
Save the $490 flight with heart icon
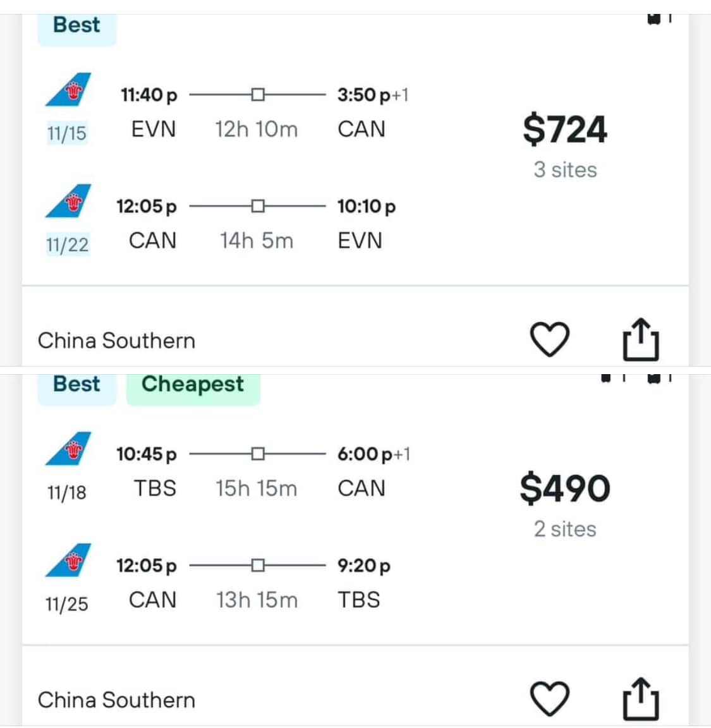549,699
